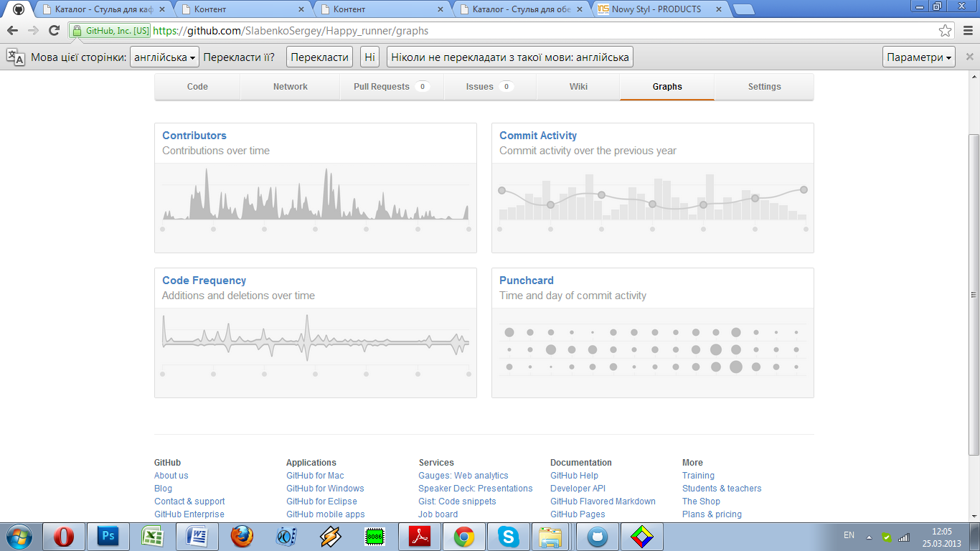Open Winamp lightning icon in taskbar
The height and width of the screenshot is (551, 980).
coord(330,537)
